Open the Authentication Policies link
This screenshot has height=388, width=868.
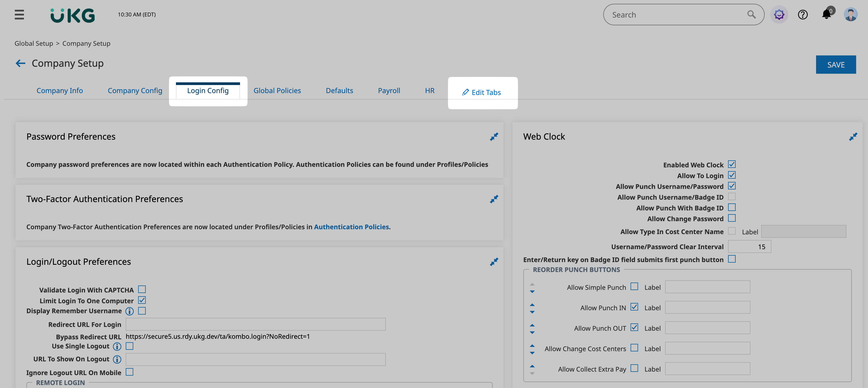(x=351, y=227)
